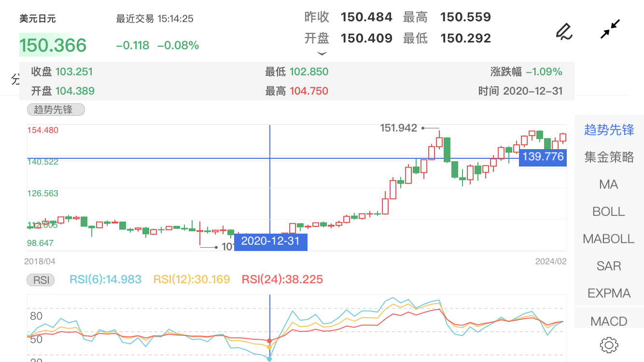Select the SAR indicator in the sidebar
Viewport: 644px width, 362px height.
pos(608,266)
